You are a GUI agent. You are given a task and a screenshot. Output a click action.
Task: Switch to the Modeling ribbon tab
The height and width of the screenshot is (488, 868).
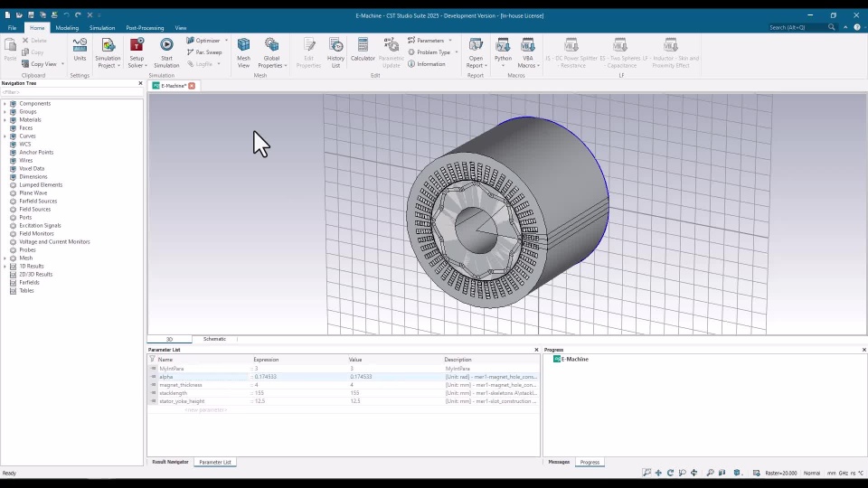click(67, 28)
